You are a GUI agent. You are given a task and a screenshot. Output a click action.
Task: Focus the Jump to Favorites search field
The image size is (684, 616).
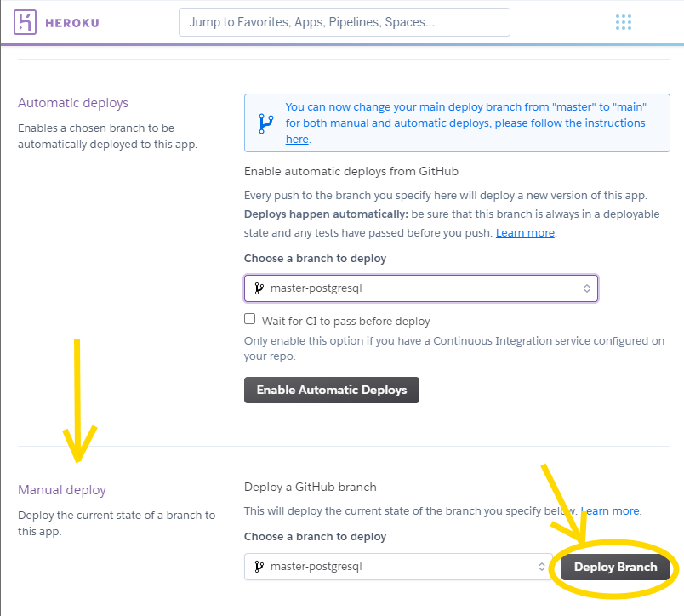pyautogui.click(x=344, y=22)
